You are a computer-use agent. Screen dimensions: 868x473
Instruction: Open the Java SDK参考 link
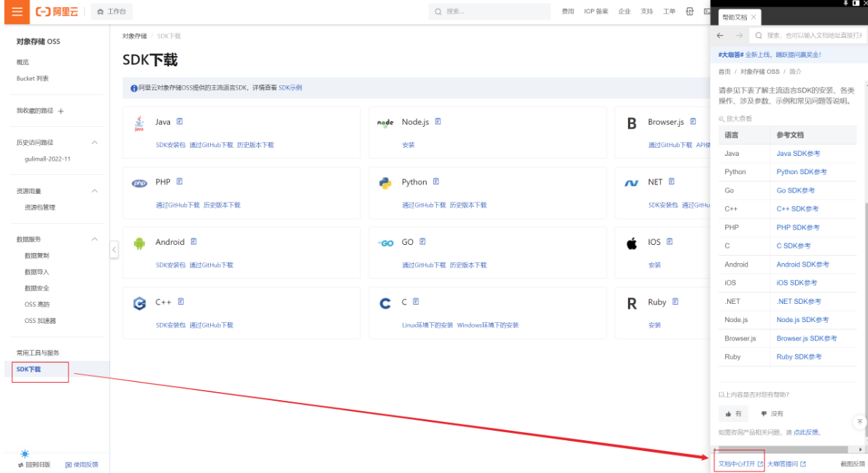(798, 153)
